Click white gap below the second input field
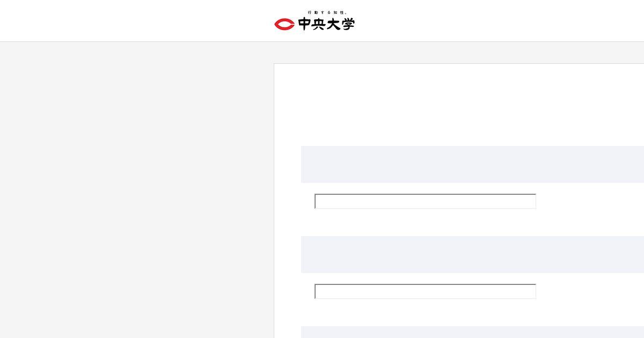 [425, 312]
